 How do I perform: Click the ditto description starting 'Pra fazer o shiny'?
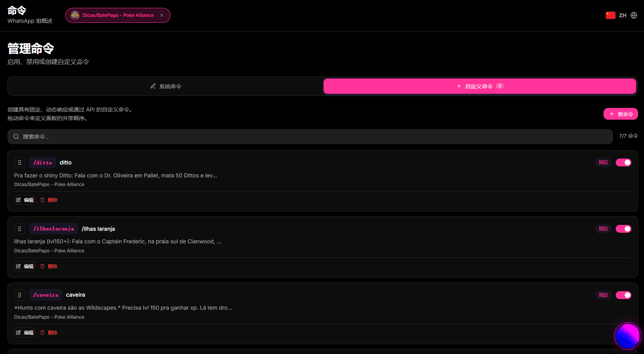point(116,175)
